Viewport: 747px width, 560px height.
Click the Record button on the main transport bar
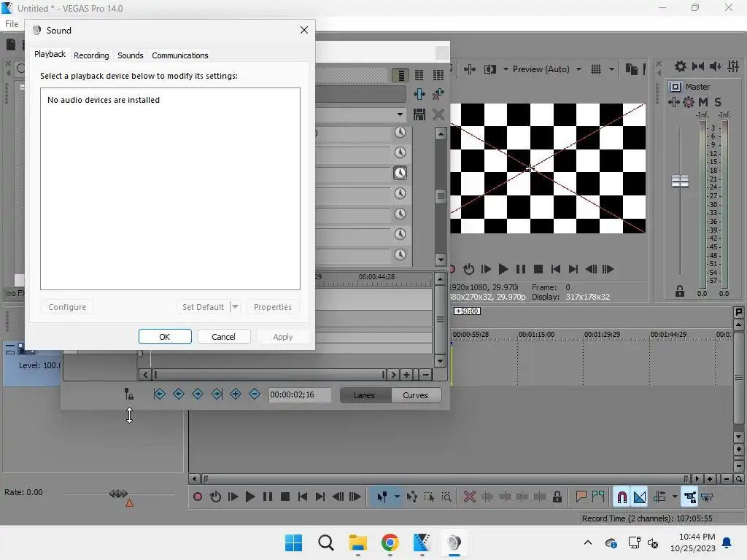197,497
